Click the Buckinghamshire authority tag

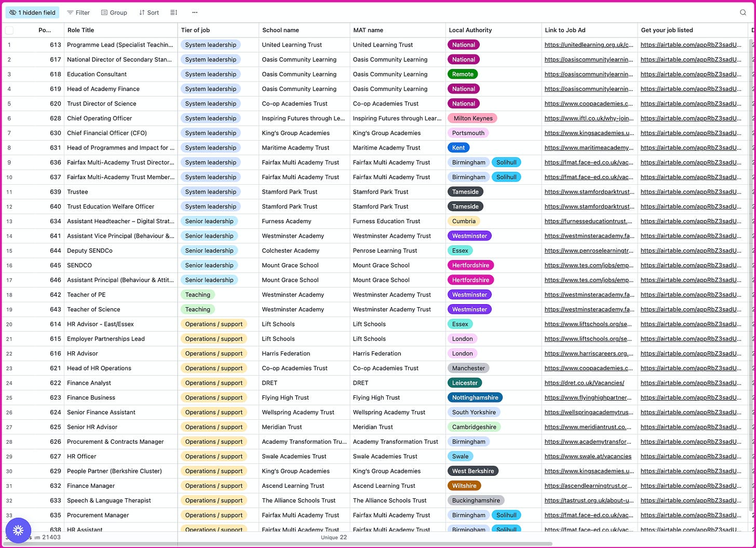coord(476,501)
